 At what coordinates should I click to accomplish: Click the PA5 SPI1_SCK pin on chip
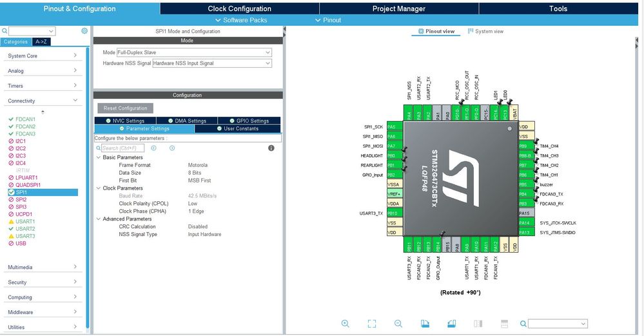(395, 127)
